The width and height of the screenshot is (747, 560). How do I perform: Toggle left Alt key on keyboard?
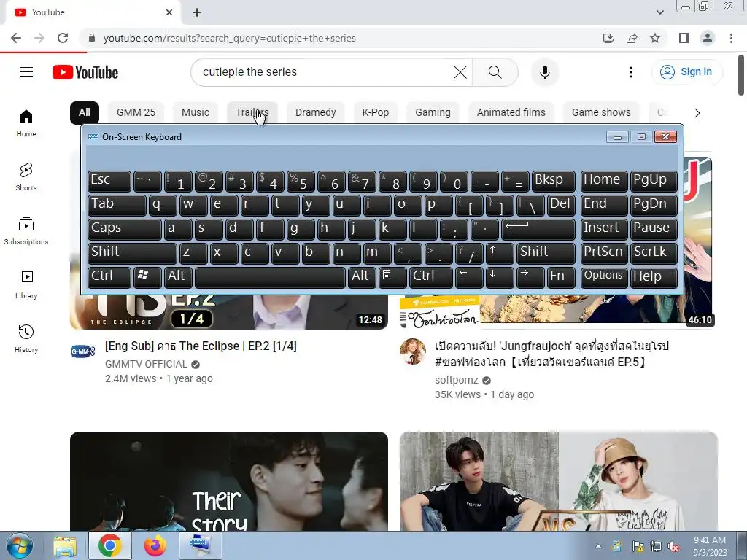(178, 276)
